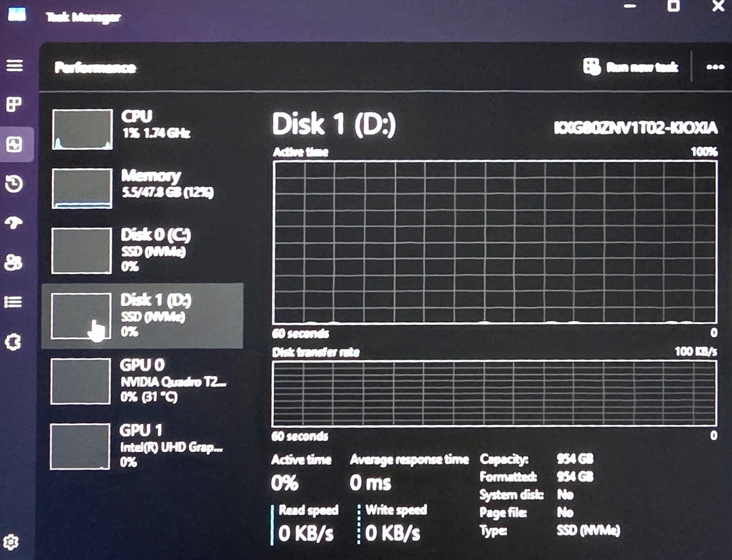This screenshot has width=732, height=560.
Task: Click the Disk 0 mini graph thumbnail
Action: point(81,251)
